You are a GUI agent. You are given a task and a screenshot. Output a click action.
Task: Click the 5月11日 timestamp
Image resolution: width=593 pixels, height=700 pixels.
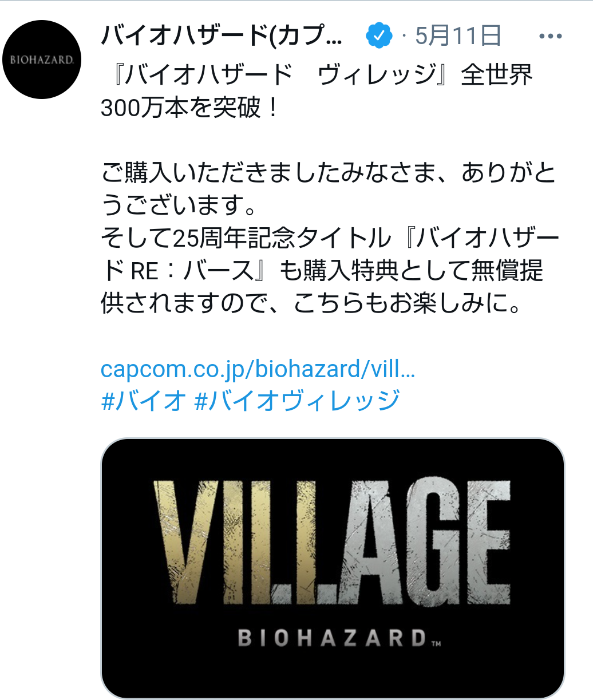click(458, 37)
